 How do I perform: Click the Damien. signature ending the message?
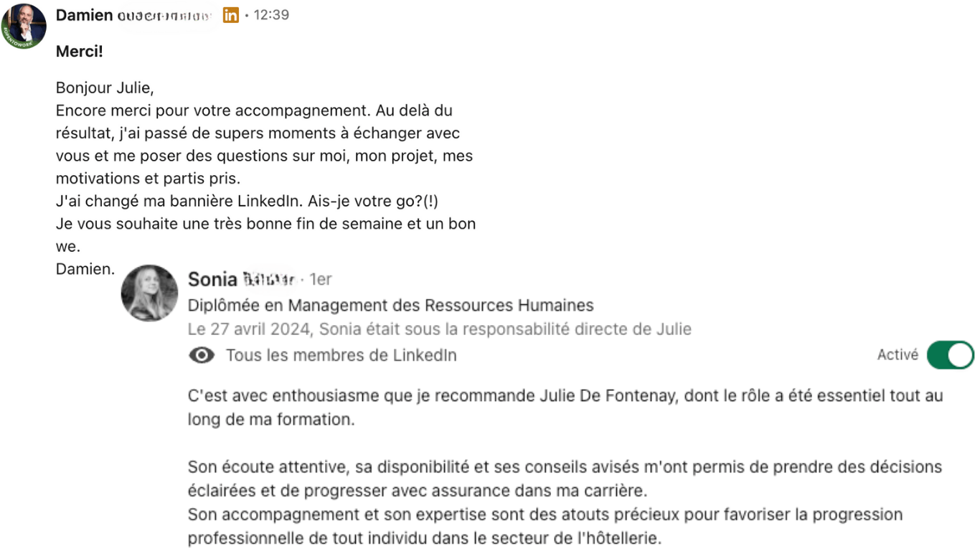tap(85, 269)
